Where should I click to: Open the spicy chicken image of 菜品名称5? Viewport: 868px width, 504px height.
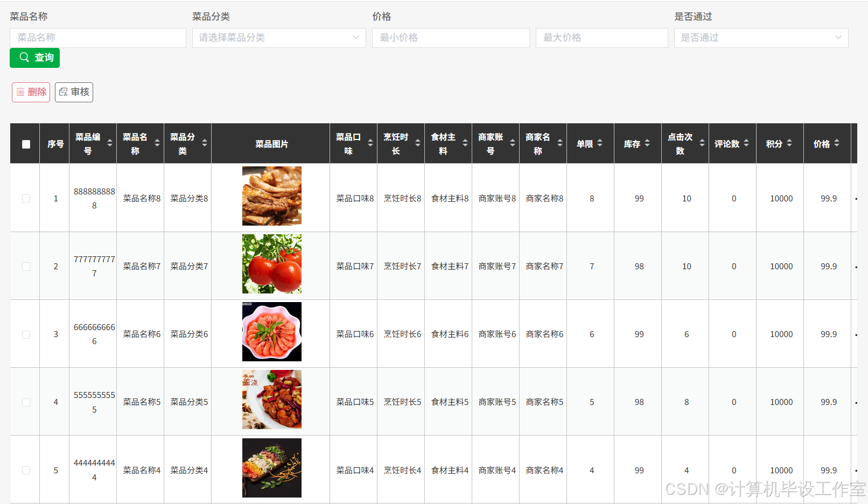tap(272, 400)
